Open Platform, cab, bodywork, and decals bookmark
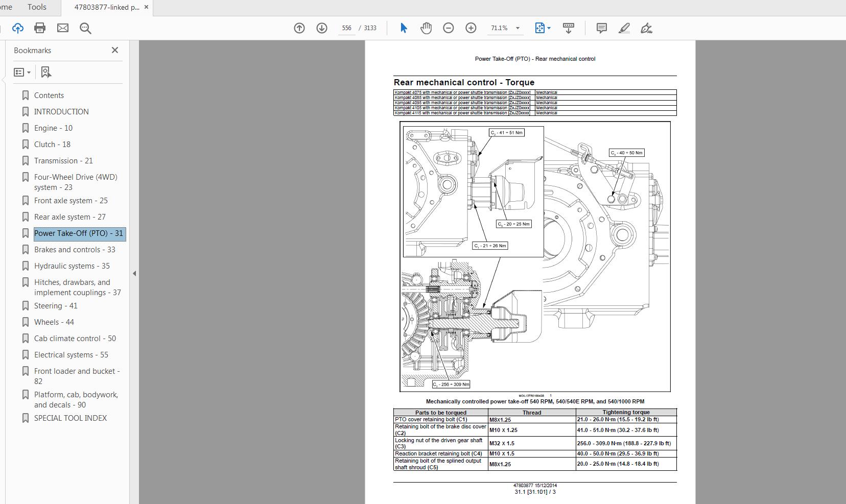This screenshot has width=846, height=504. tap(76, 400)
